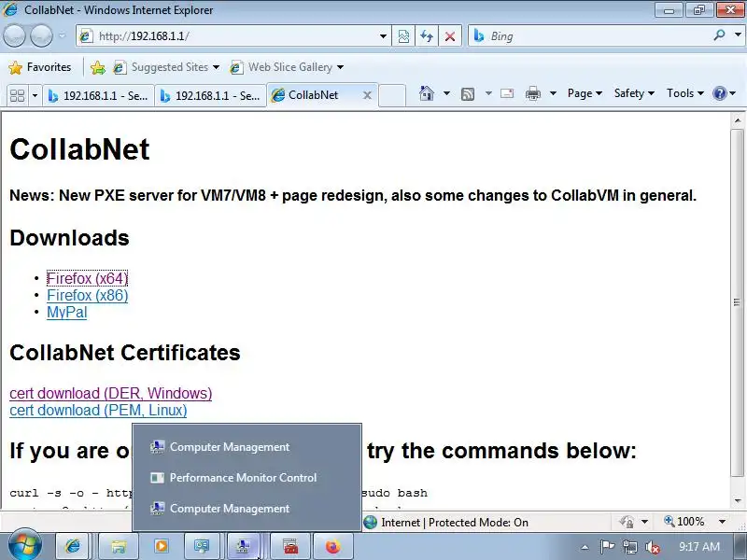Click the Help question mark icon
This screenshot has height=560, width=747.
719,93
